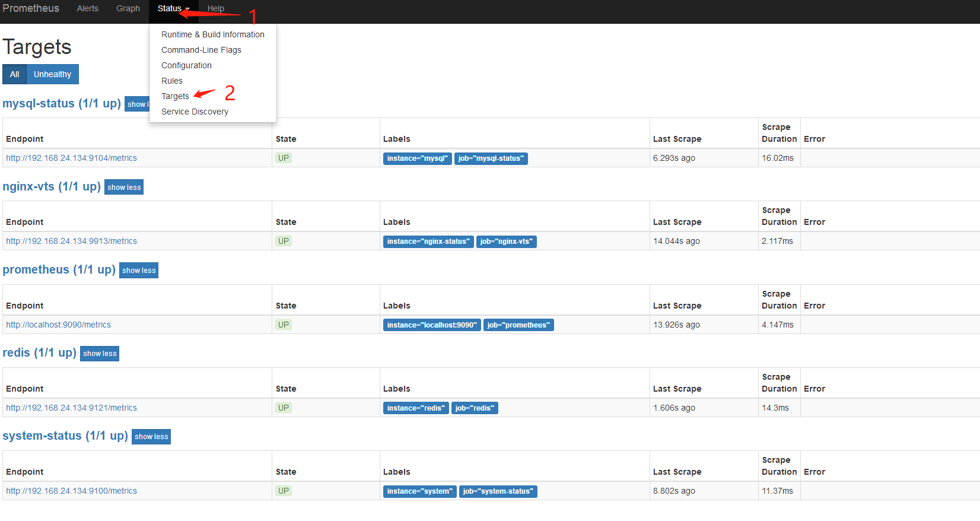Click scrape duration 2.117ms

(777, 241)
